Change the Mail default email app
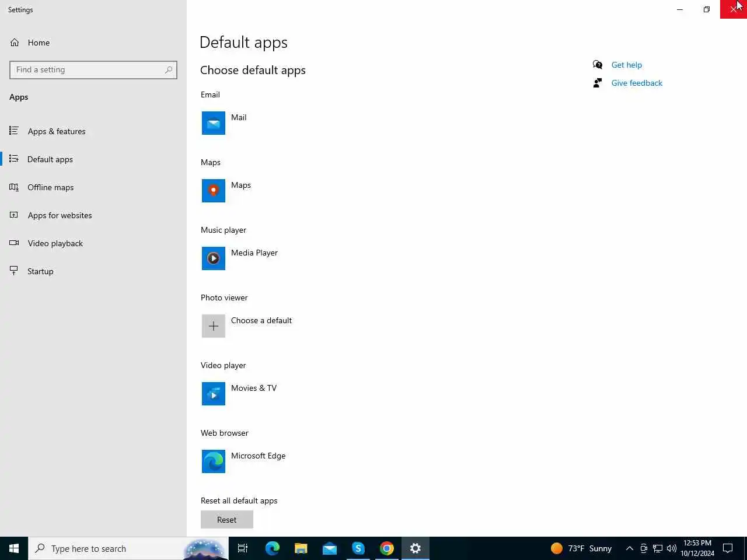 (239, 117)
